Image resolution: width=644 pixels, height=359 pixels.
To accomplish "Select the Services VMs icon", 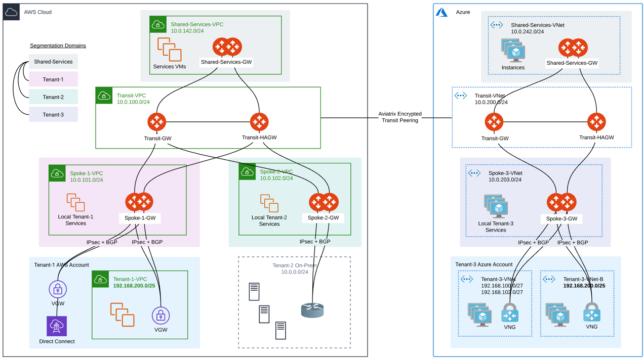I will pos(169,50).
